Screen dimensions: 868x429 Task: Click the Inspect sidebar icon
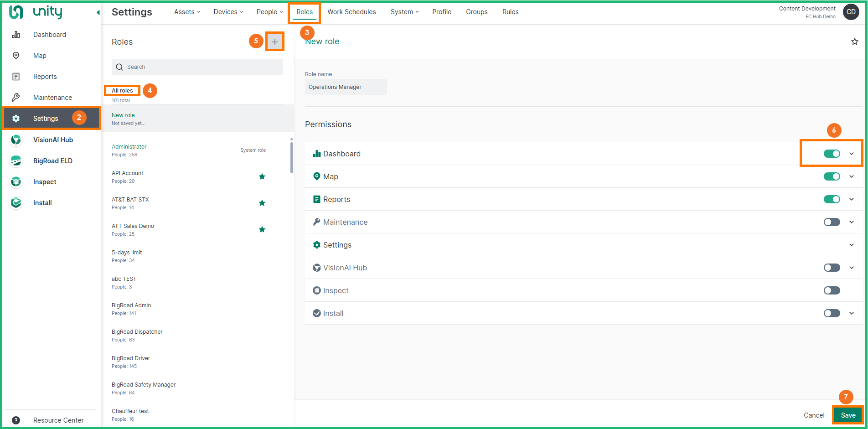click(x=16, y=182)
